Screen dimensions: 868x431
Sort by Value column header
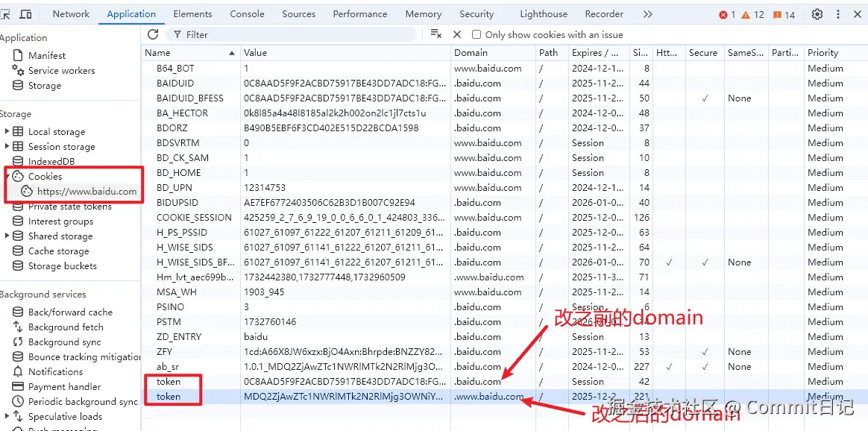345,53
